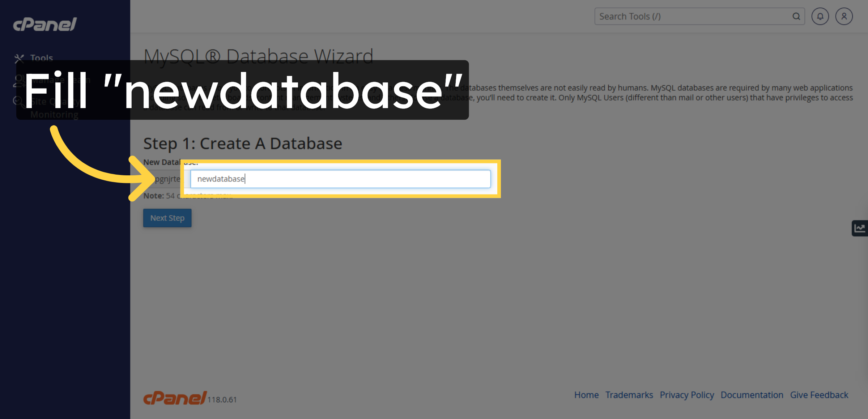The width and height of the screenshot is (868, 419).
Task: Click the search magnifier icon
Action: click(x=797, y=16)
